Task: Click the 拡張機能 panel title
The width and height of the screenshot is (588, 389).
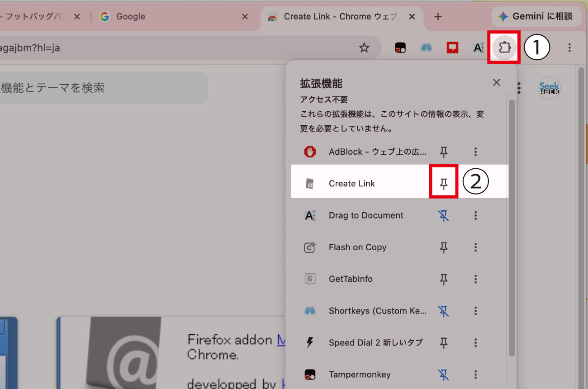Action: (x=321, y=83)
